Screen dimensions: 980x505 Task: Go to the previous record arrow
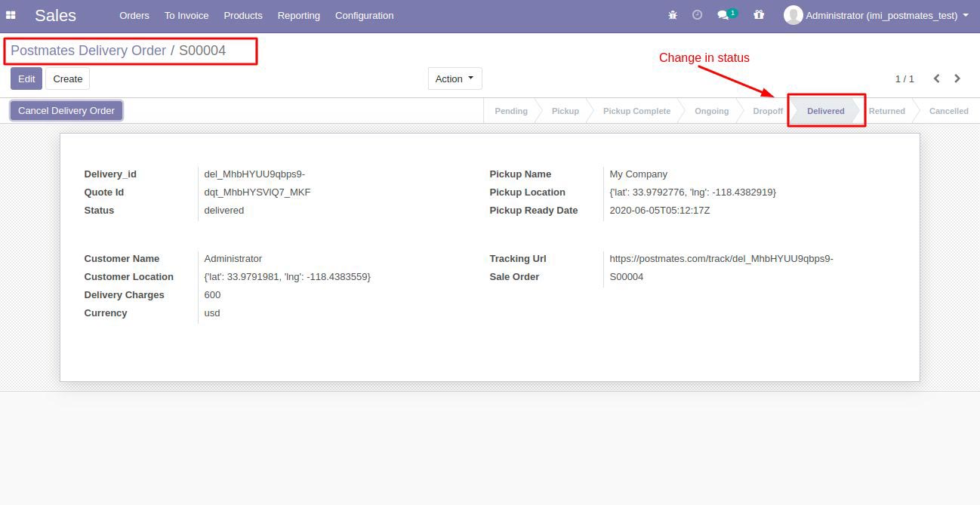(x=936, y=79)
